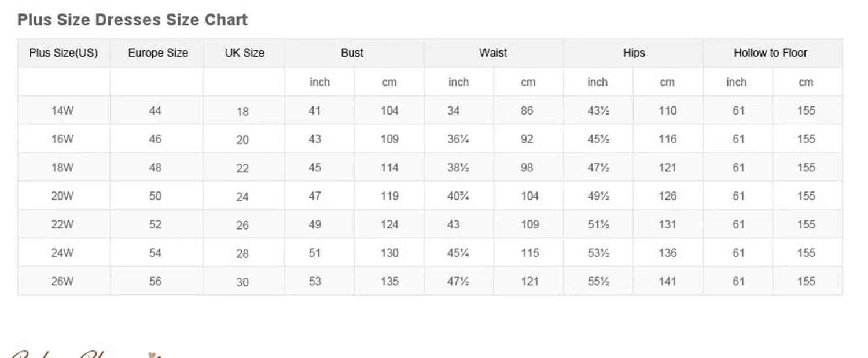Click the Plus Size Dresses Size Chart title

pyautogui.click(x=133, y=20)
